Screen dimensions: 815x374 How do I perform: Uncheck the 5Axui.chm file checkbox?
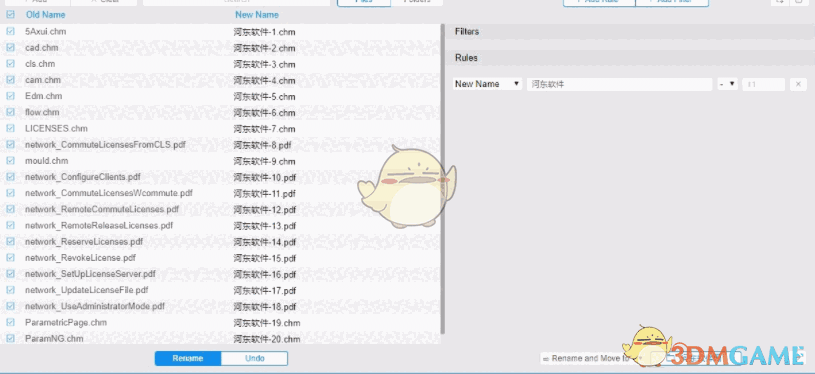point(10,31)
